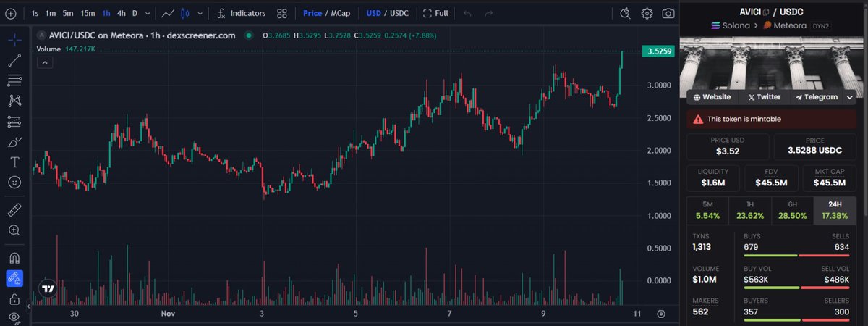Open the token Telegram link

(x=817, y=96)
